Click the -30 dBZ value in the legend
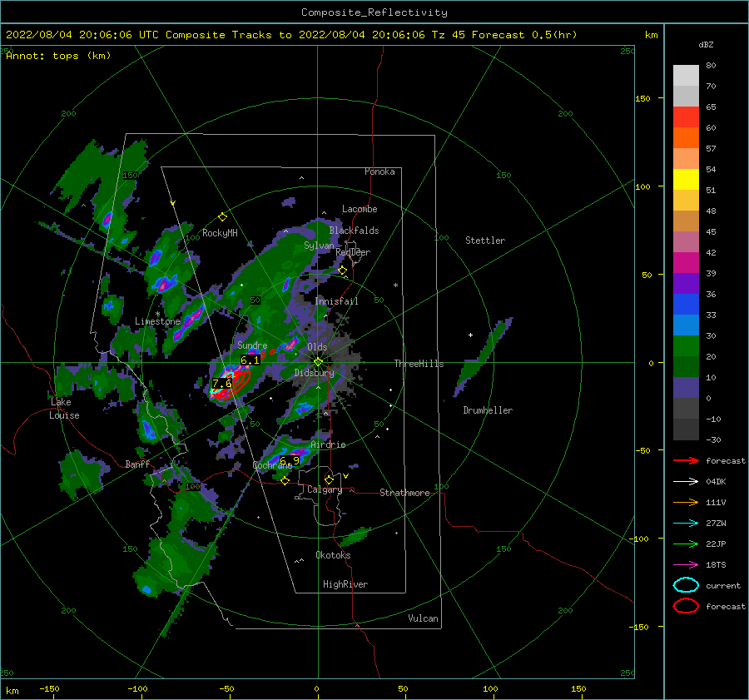 (x=713, y=440)
